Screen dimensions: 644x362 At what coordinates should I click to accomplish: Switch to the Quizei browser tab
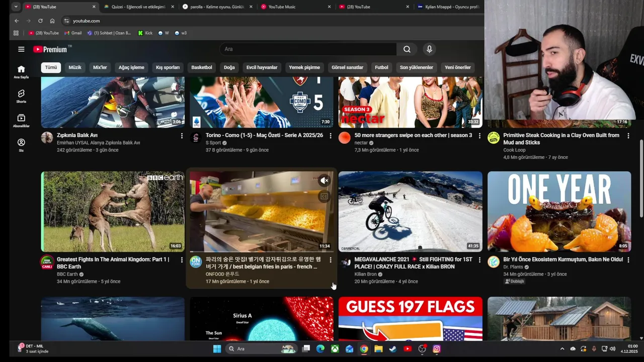139,7
